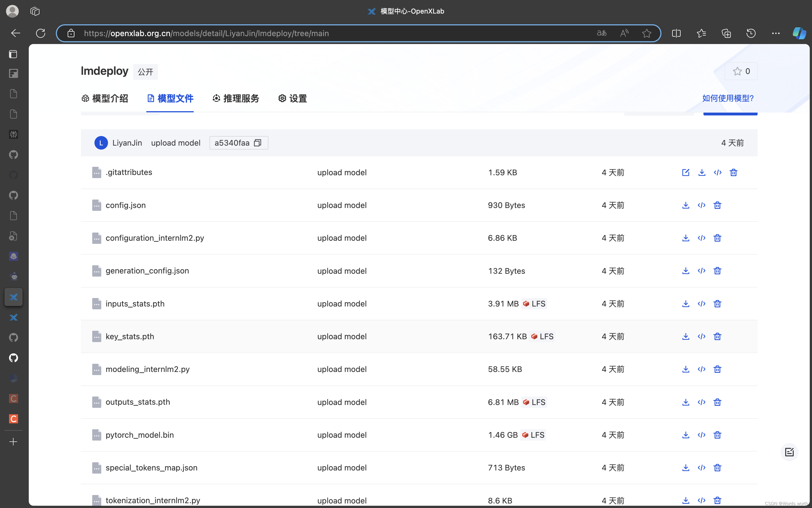This screenshot has height=508, width=812.
Task: Switch to the active OpenXLab vertical tab
Action: 14,297
